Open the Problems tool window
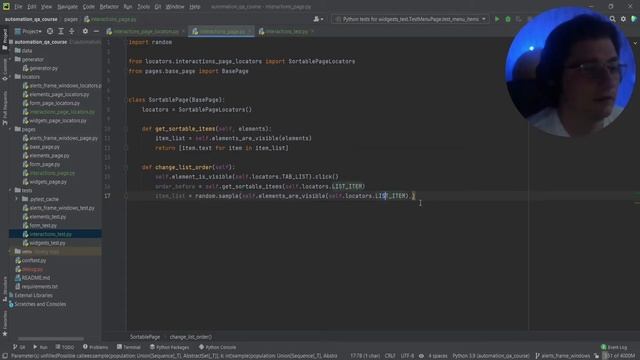Viewport: 640px width, 360px height. coord(96,347)
